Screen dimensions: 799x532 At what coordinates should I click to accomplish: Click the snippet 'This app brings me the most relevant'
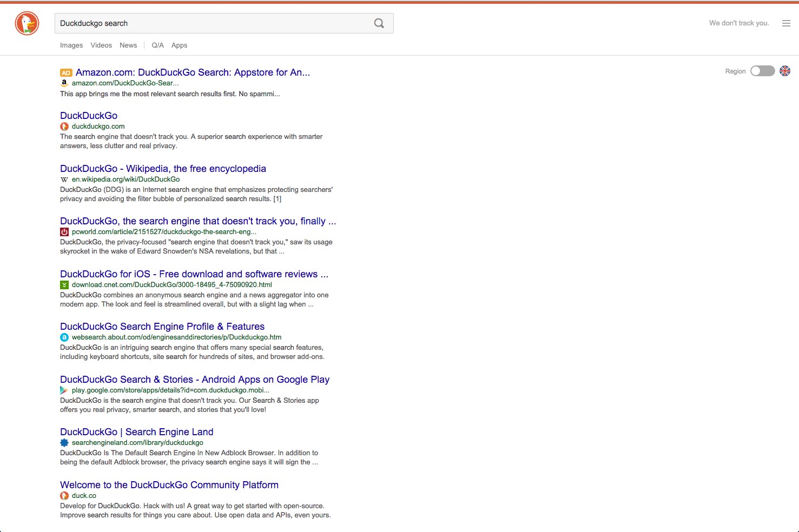[x=170, y=94]
